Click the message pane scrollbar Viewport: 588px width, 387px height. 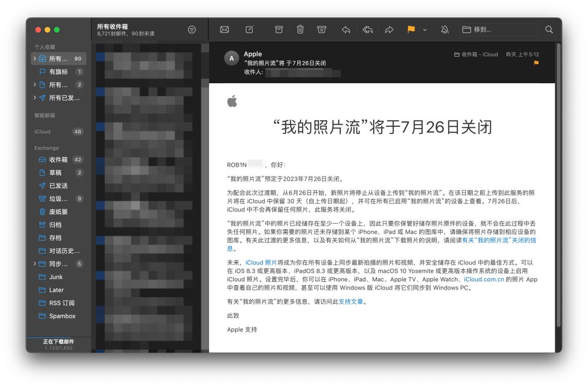[x=559, y=185]
